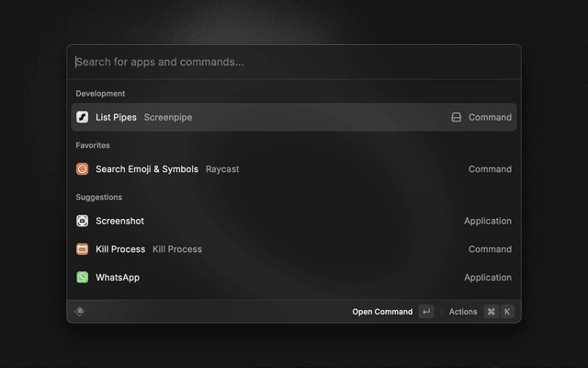
Task: Click the panel icon in List Pipes row
Action: pyautogui.click(x=456, y=117)
